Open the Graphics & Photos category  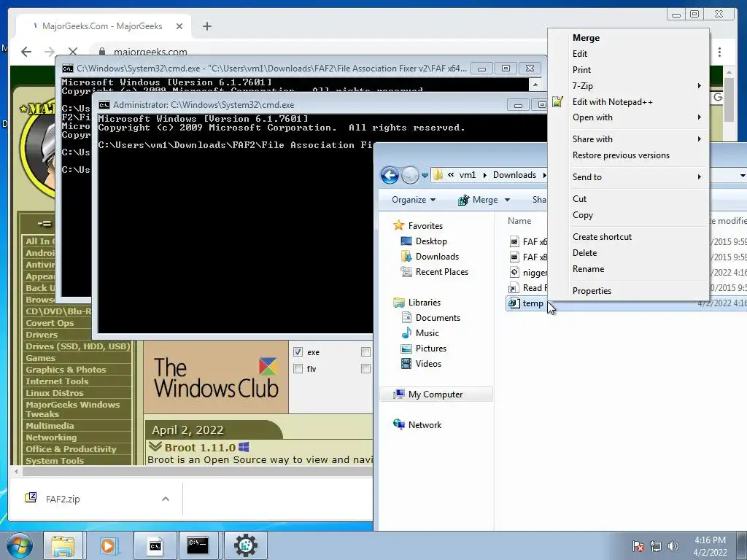(66, 370)
